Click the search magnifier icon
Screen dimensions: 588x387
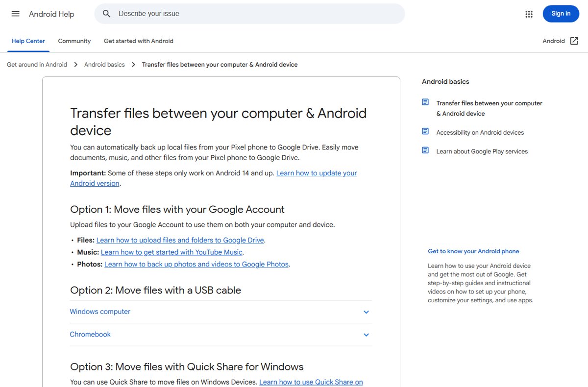106,14
